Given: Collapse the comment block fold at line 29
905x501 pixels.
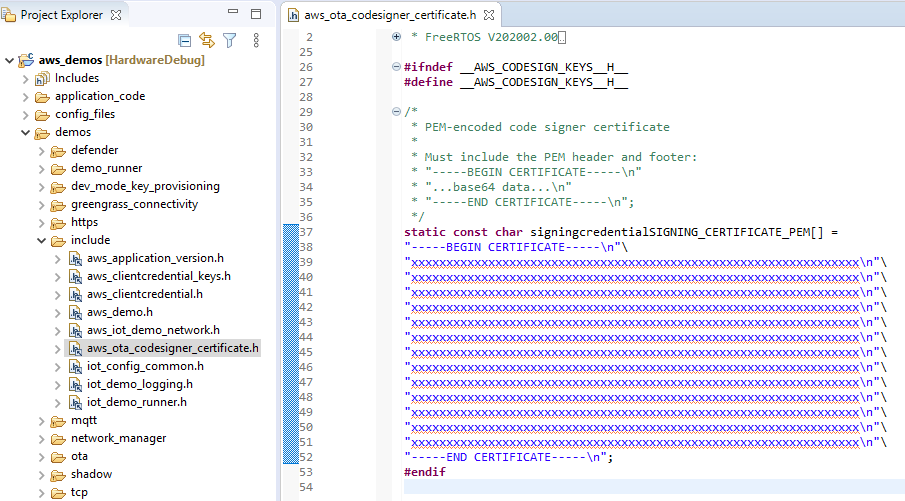Looking at the screenshot, I should click(397, 112).
